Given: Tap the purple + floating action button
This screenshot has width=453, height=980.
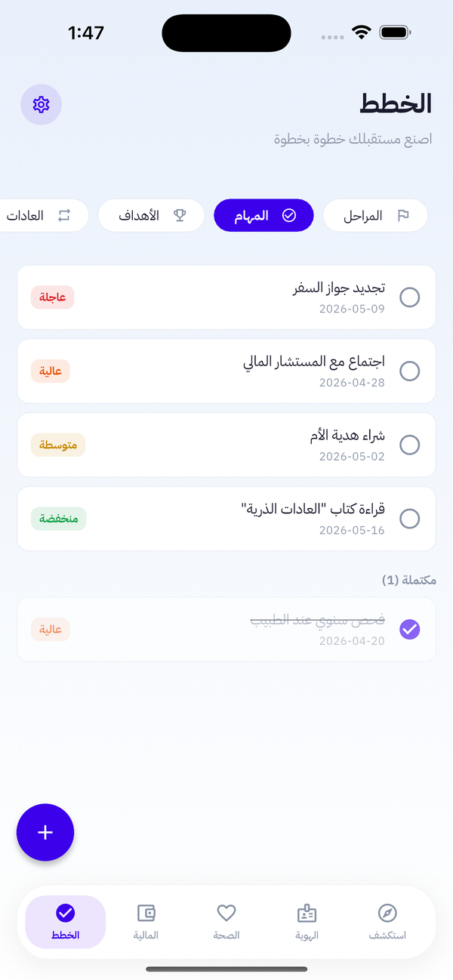Looking at the screenshot, I should (45, 833).
